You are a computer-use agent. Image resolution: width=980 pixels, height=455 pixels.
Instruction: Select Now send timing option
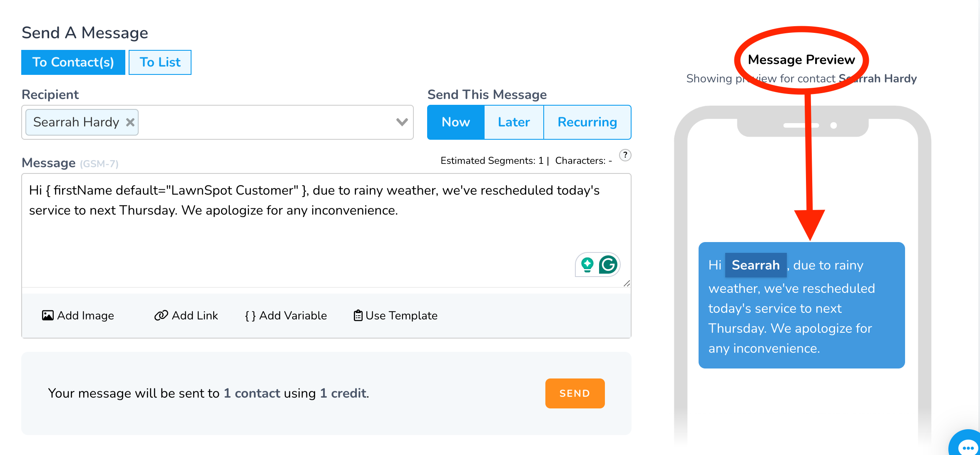point(456,122)
